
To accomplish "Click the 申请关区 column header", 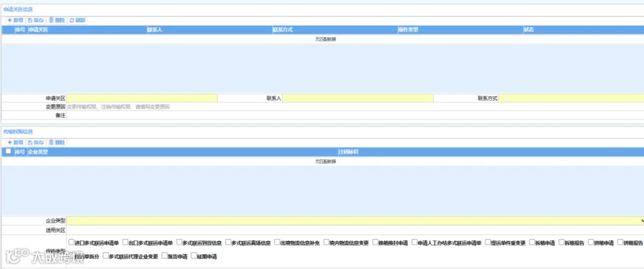I will point(87,29).
